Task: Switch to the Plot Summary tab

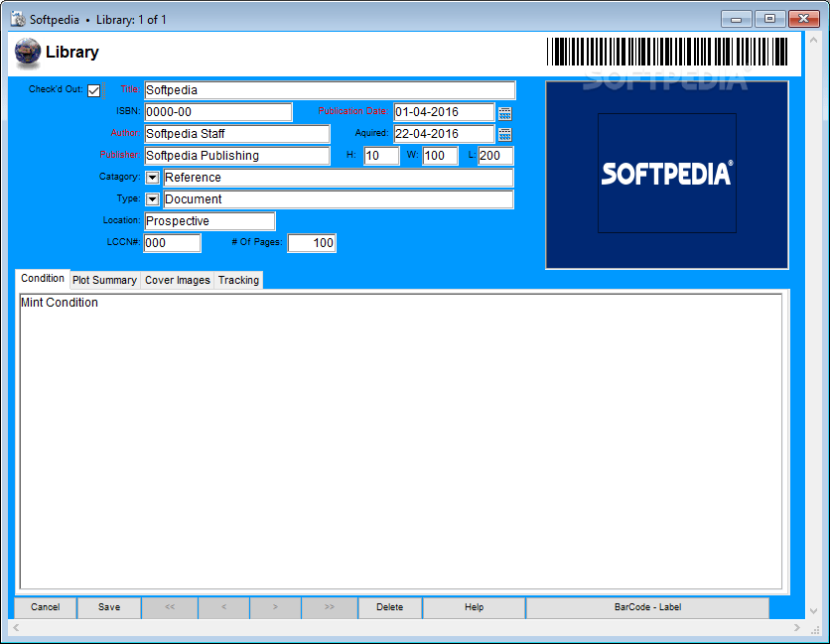Action: 104,280
